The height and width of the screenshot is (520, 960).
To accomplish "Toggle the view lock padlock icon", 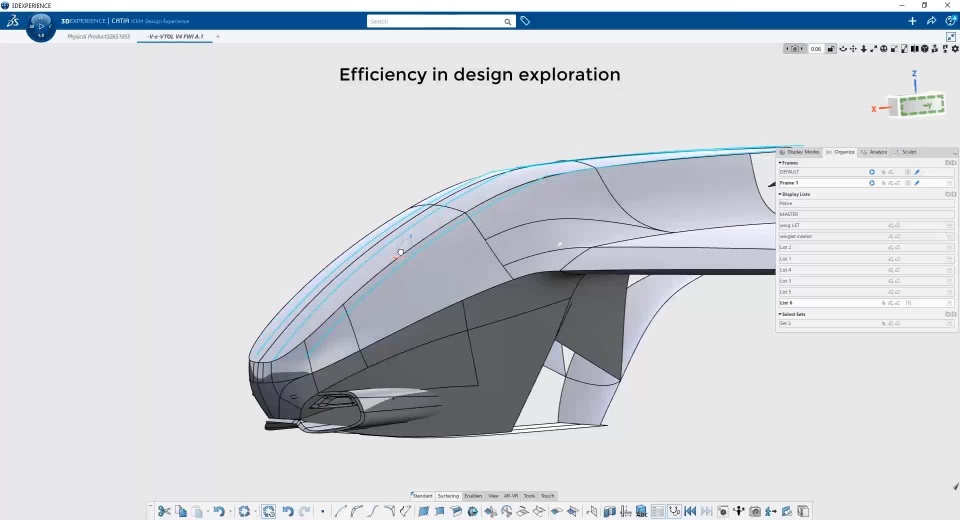I will tap(831, 49).
